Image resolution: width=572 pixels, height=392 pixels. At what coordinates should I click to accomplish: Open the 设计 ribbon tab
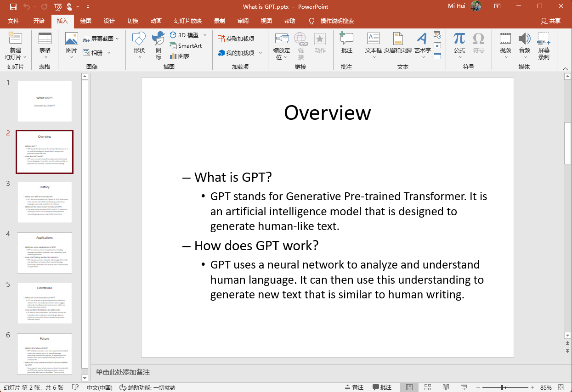pyautogui.click(x=109, y=21)
